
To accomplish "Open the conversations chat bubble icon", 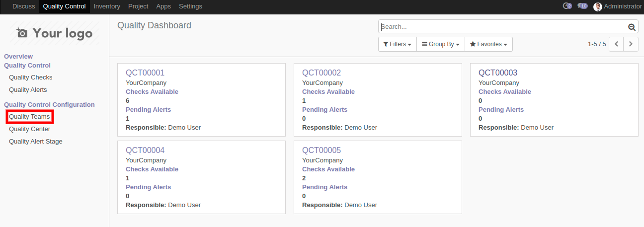I will pos(582,6).
